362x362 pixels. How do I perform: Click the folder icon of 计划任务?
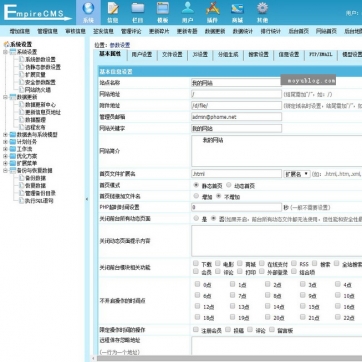coord(13,142)
